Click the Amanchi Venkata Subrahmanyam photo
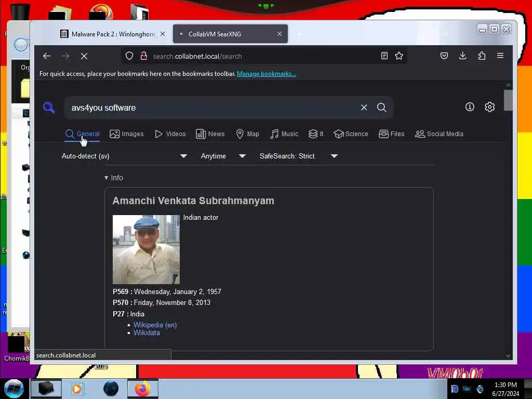532x399 pixels. click(x=146, y=249)
